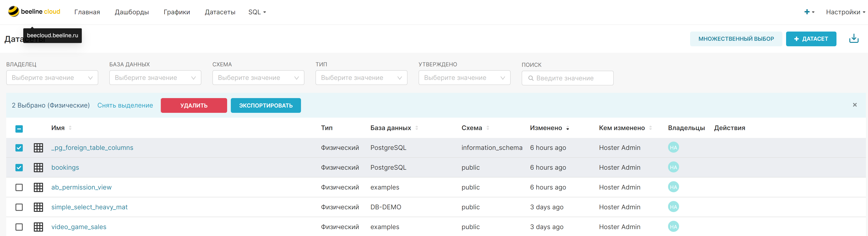This screenshot has height=236, width=868.
Task: Open Датасеты in navigation
Action: click(220, 12)
